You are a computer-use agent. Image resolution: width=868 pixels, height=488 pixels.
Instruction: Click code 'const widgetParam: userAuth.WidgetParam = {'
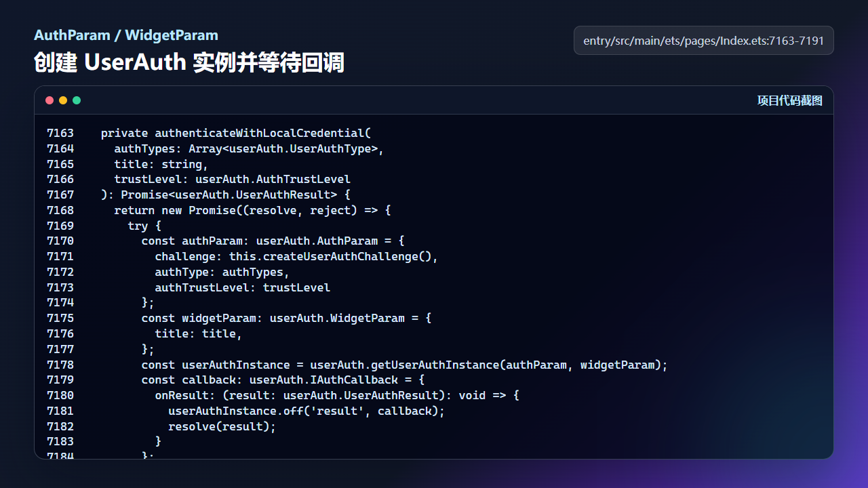tap(287, 318)
